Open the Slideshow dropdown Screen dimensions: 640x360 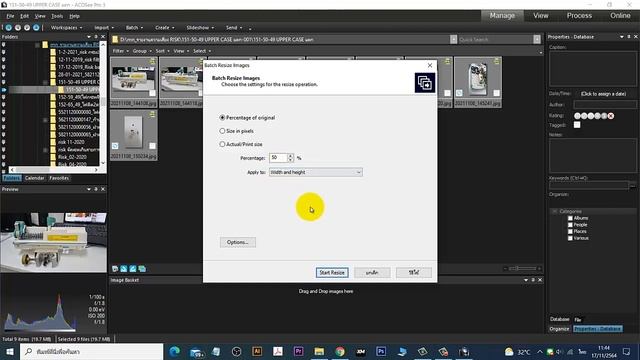[200, 27]
